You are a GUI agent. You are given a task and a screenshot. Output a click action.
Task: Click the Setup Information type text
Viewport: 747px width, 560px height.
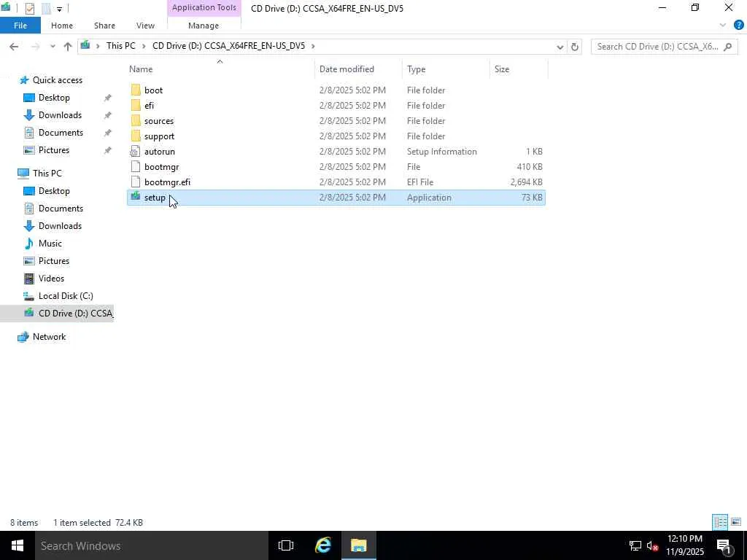tap(441, 152)
